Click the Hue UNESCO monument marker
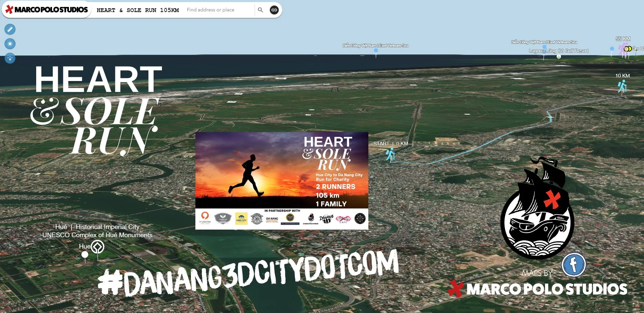The width and height of the screenshot is (644, 313). coord(98,247)
